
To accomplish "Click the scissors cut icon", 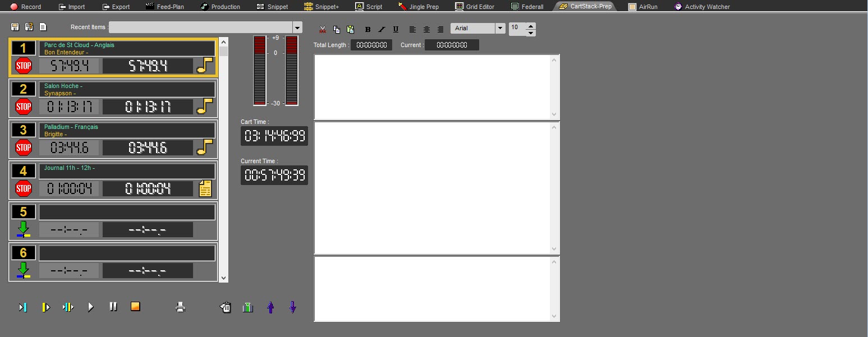I will (322, 29).
